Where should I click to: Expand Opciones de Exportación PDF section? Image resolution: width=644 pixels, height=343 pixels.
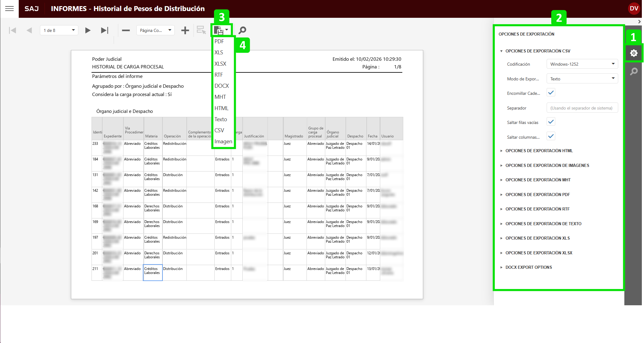(537, 195)
